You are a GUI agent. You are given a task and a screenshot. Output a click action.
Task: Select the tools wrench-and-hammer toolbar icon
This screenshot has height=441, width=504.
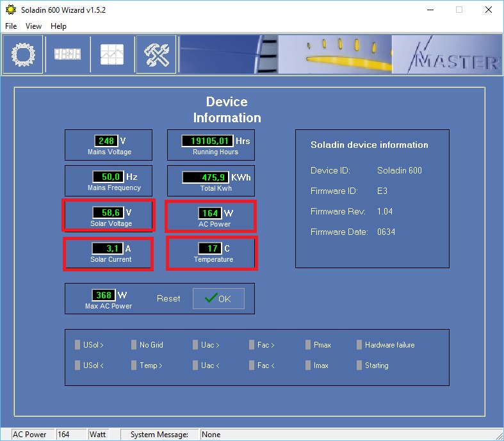point(156,54)
